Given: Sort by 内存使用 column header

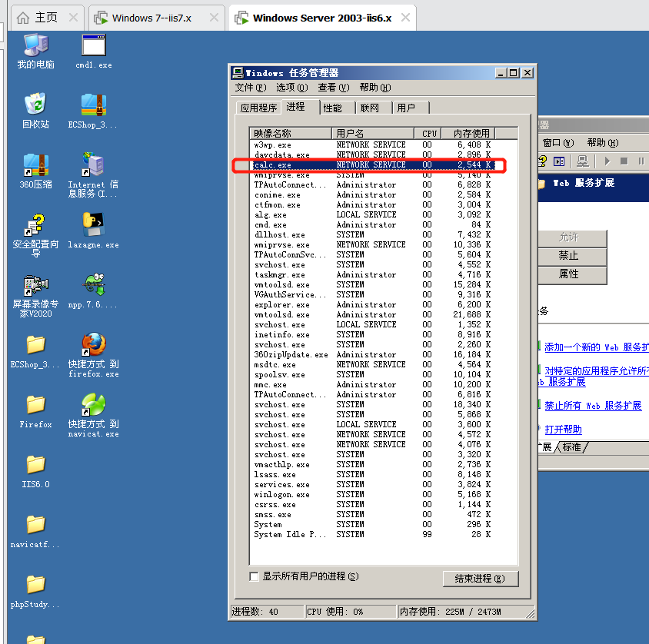Looking at the screenshot, I should point(468,133).
